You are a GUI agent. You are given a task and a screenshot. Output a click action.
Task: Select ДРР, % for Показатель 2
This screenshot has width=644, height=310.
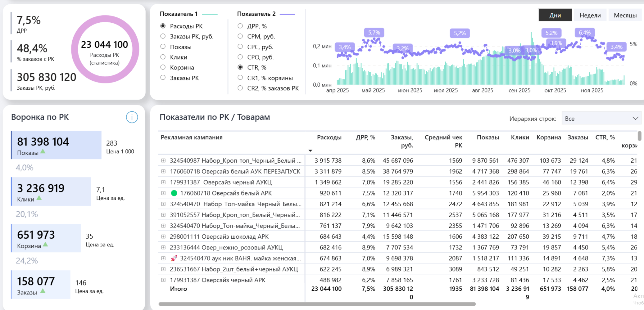click(x=240, y=26)
